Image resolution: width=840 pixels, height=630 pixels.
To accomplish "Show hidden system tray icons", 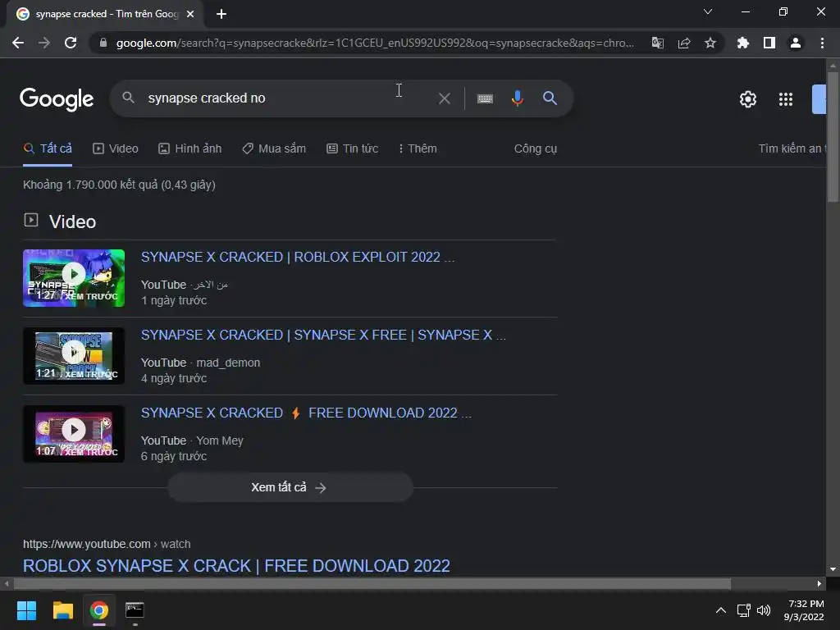I will pyautogui.click(x=721, y=610).
